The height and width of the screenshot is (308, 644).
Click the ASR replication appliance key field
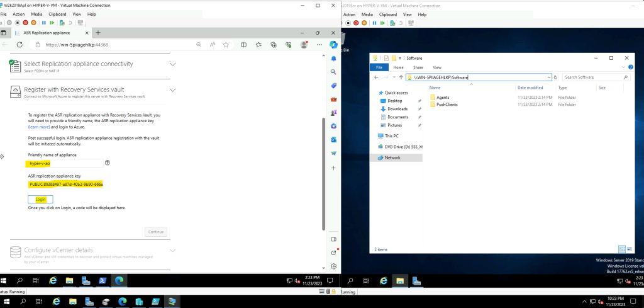[65, 185]
